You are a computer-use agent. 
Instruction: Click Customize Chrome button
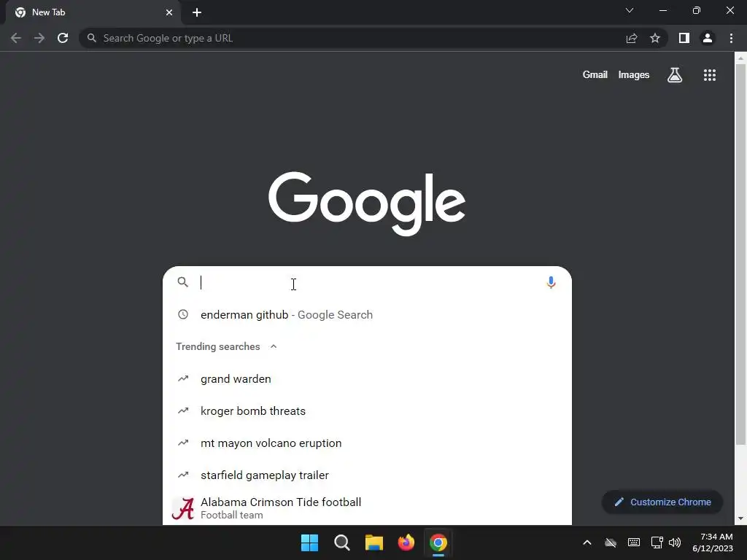pyautogui.click(x=662, y=502)
